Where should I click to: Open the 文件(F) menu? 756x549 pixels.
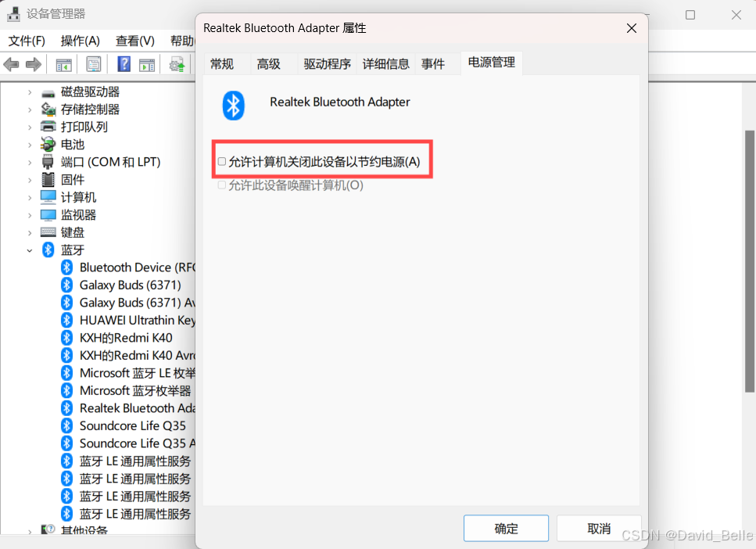[x=27, y=41]
